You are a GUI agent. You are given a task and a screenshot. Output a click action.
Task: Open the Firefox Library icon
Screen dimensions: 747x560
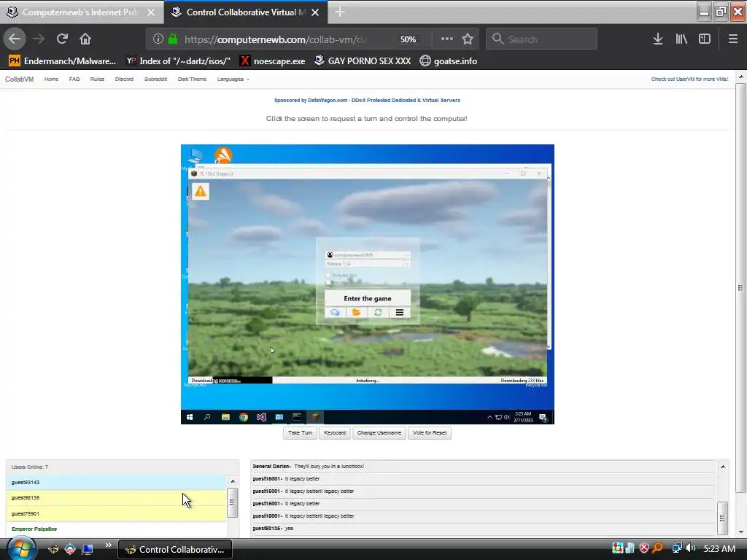[x=681, y=39]
